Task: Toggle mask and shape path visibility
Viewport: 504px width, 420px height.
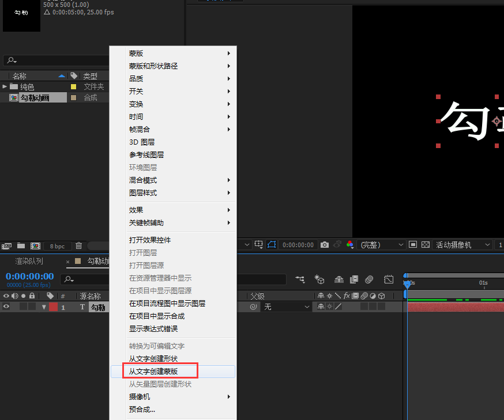Action: (x=272, y=244)
